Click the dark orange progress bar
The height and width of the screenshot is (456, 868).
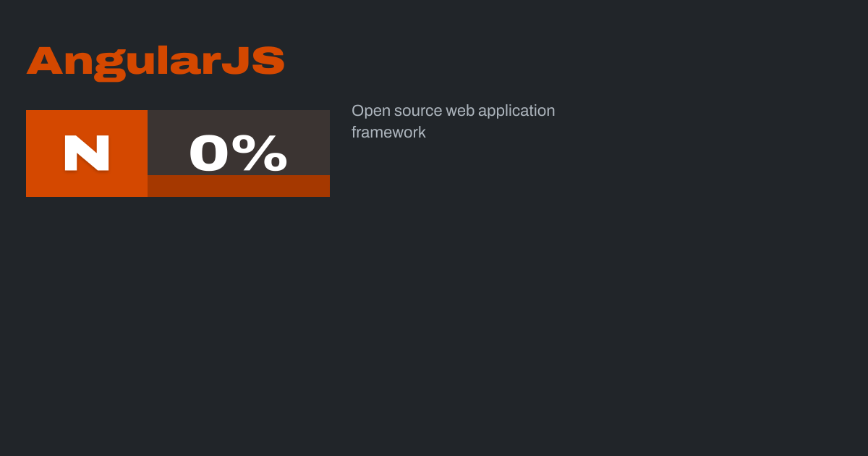239,186
